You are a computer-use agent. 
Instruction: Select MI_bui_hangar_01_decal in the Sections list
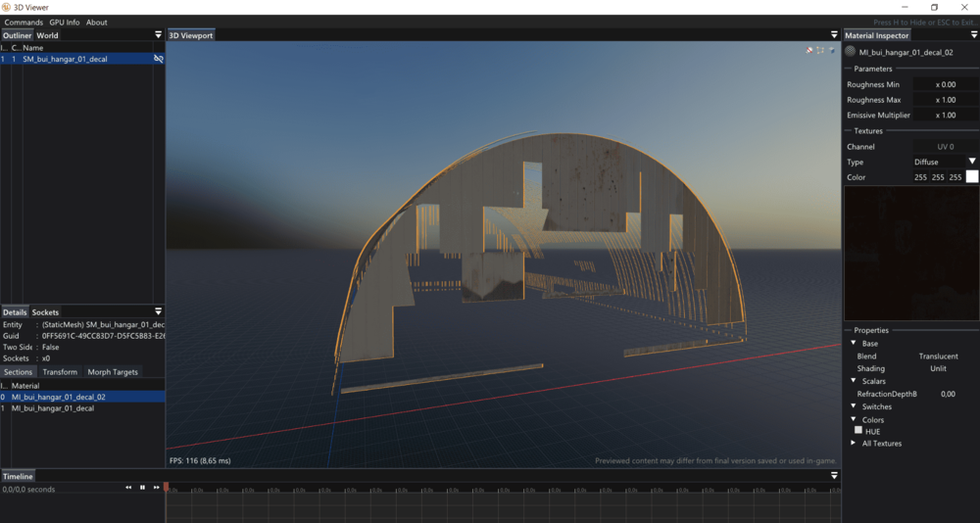coord(53,408)
